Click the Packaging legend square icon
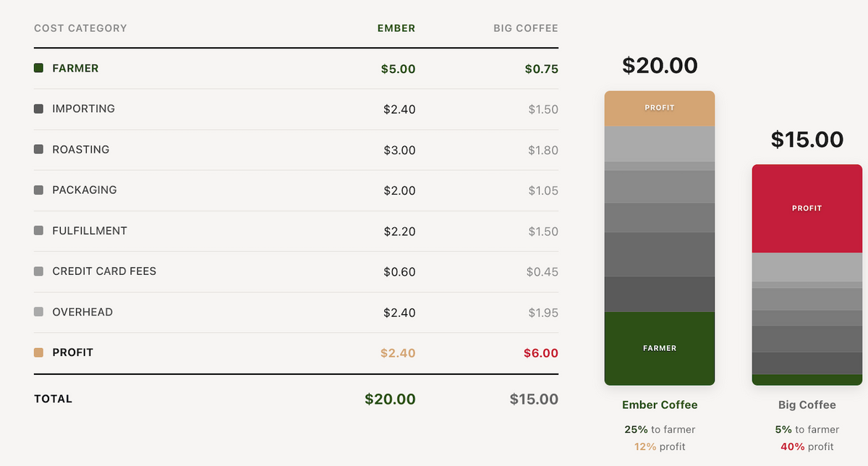The width and height of the screenshot is (868, 466). tap(39, 190)
